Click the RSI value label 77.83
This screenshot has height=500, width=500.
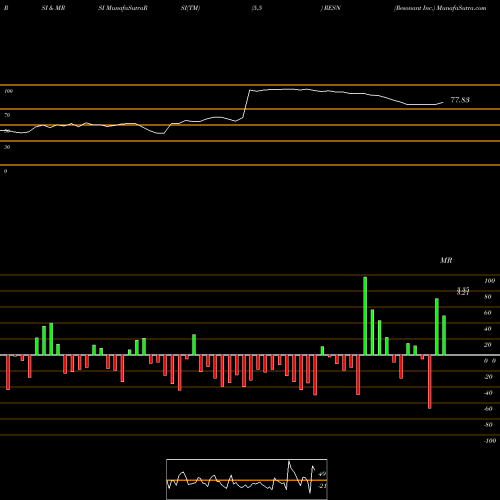coord(460,100)
